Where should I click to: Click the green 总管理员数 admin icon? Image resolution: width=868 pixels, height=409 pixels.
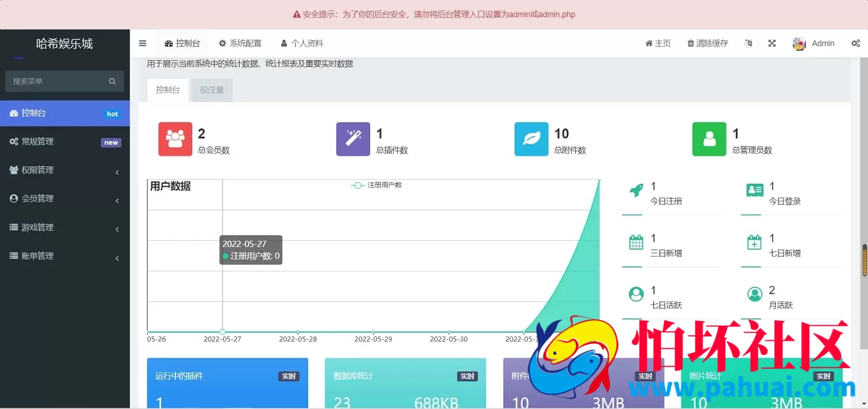pos(709,138)
